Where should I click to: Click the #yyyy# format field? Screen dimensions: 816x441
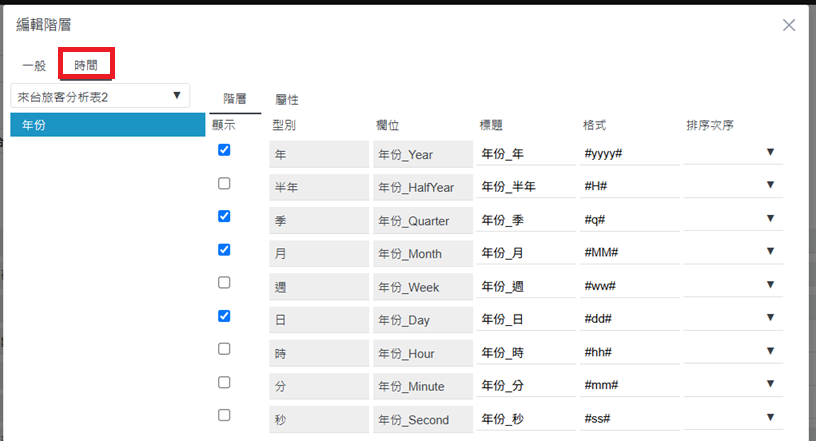630,154
